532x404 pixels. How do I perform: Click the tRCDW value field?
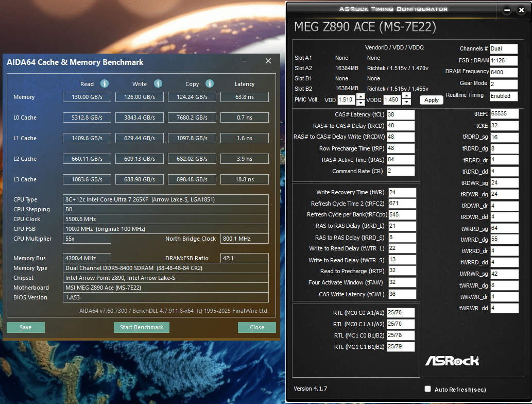pyautogui.click(x=400, y=137)
